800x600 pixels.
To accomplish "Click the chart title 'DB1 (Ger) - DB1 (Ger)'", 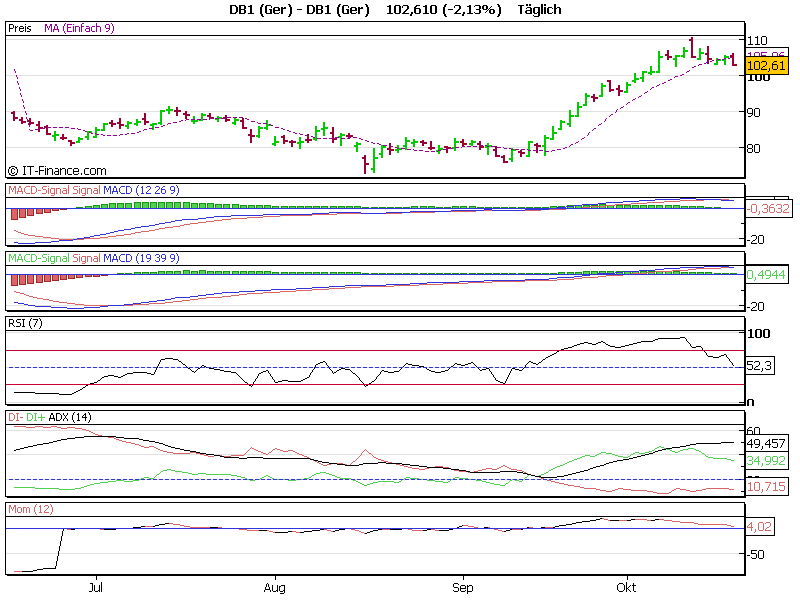I will coord(299,10).
